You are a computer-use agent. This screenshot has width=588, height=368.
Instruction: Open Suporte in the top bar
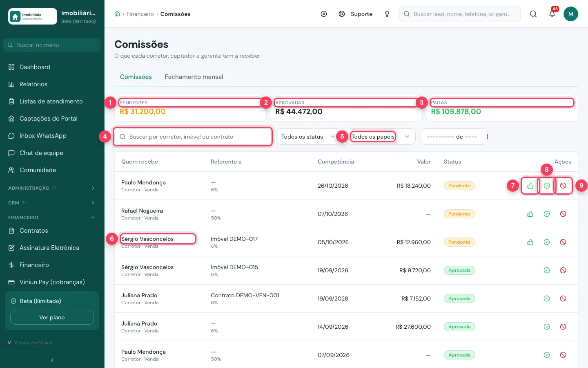356,14
